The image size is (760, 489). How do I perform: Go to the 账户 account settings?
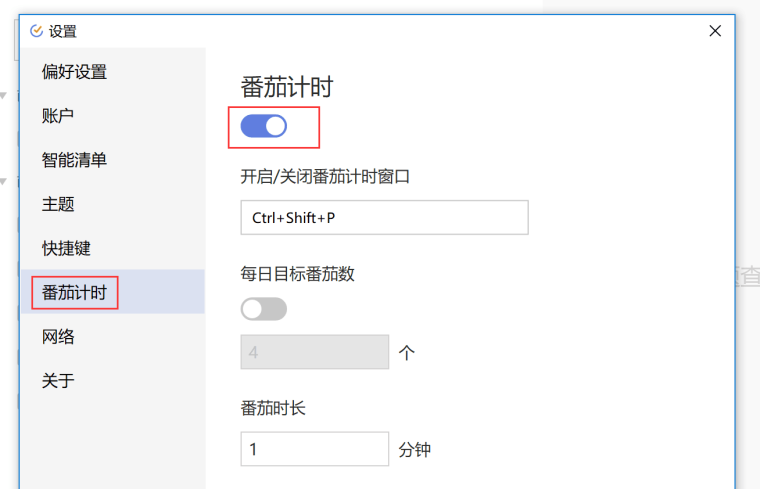[x=58, y=116]
